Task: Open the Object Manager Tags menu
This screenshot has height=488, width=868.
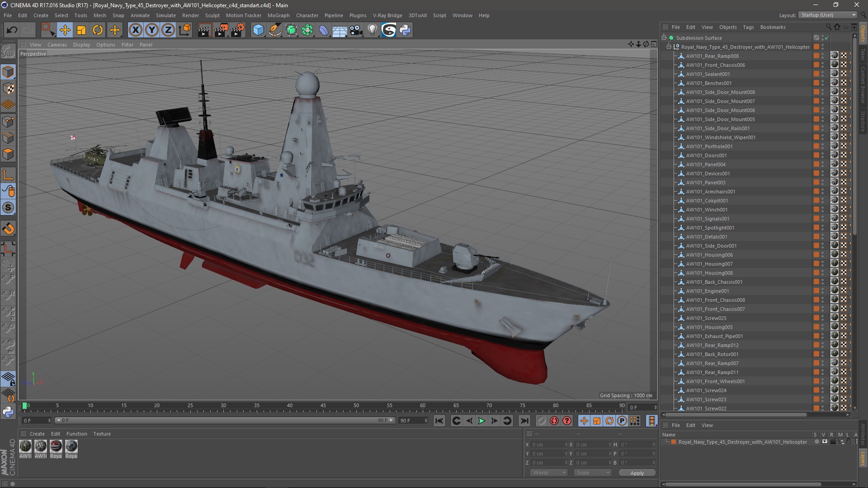Action: (x=748, y=27)
